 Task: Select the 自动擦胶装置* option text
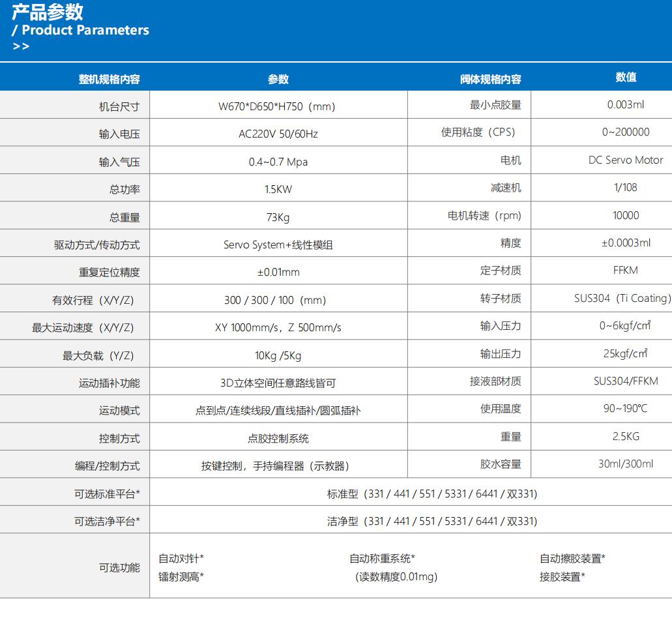[572, 558]
